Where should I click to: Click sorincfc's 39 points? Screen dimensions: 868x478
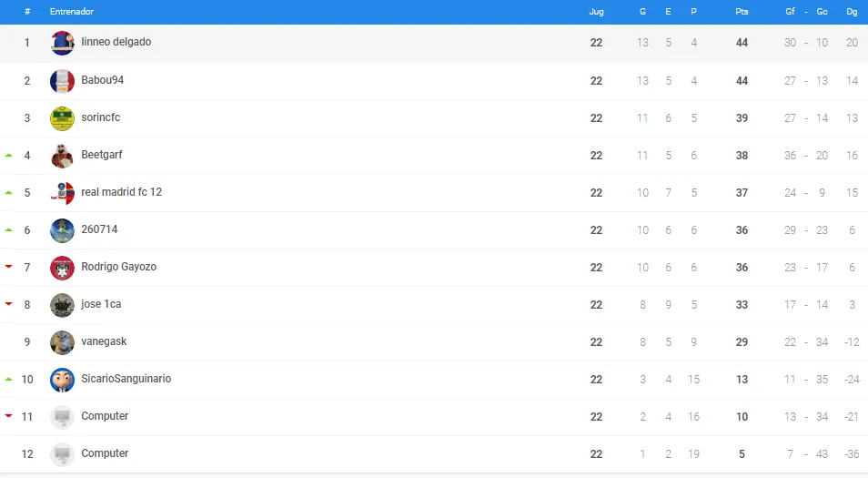tap(742, 118)
